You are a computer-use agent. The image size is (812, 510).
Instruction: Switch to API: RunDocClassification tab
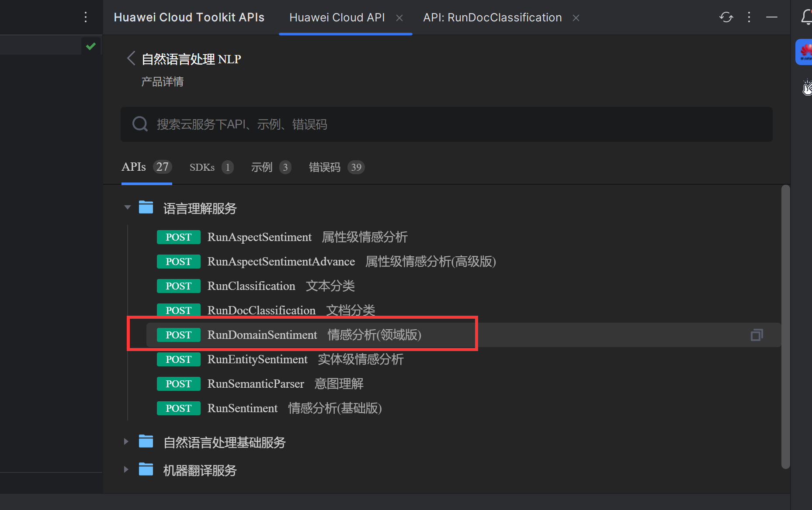tap(493, 17)
